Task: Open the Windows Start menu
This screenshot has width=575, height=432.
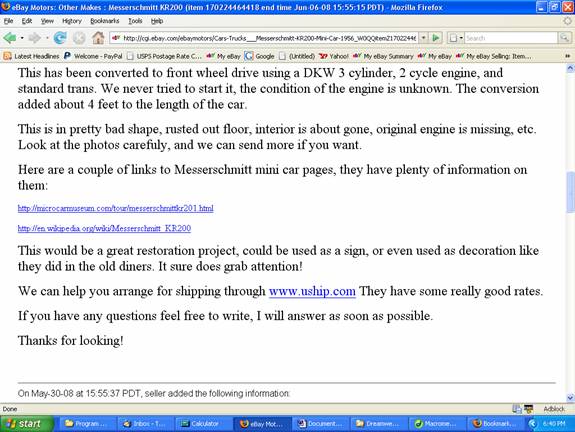Action: [x=26, y=424]
